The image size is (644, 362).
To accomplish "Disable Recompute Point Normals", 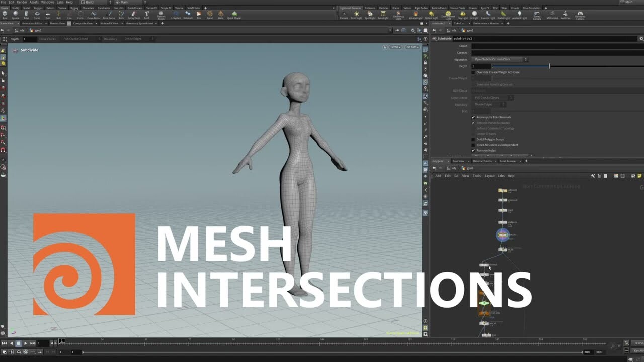I will coord(473,117).
